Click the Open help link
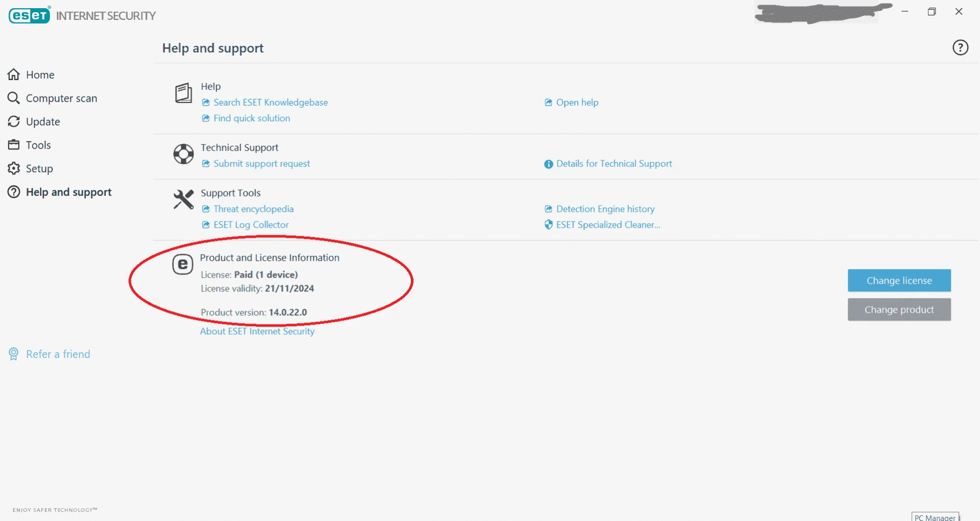Viewport: 980px width, 521px height. pos(577,103)
